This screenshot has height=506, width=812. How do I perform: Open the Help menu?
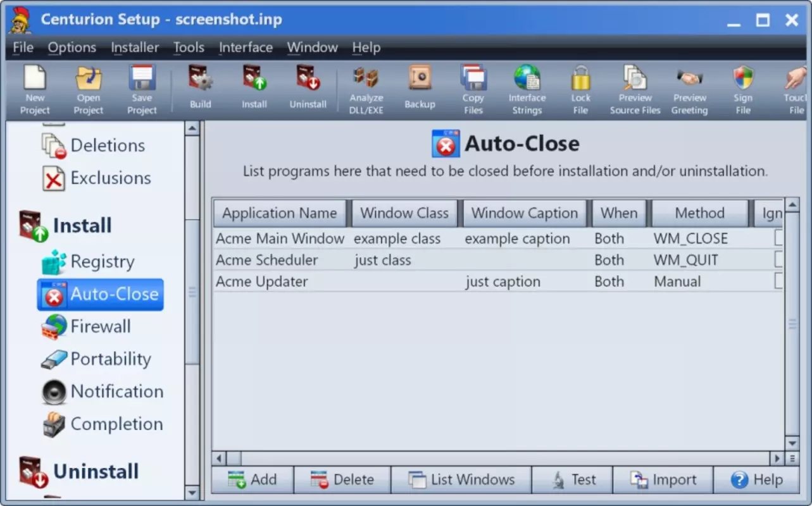[x=366, y=47]
